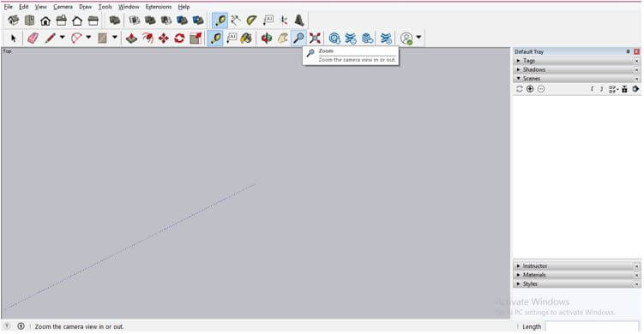Open the Edit menu
This screenshot has height=334, width=644.
pyautogui.click(x=24, y=7)
